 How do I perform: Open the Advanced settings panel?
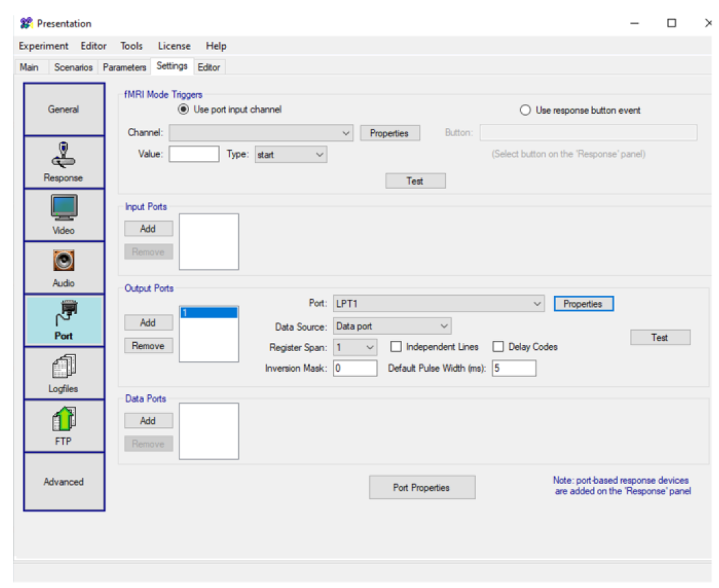[64, 481]
